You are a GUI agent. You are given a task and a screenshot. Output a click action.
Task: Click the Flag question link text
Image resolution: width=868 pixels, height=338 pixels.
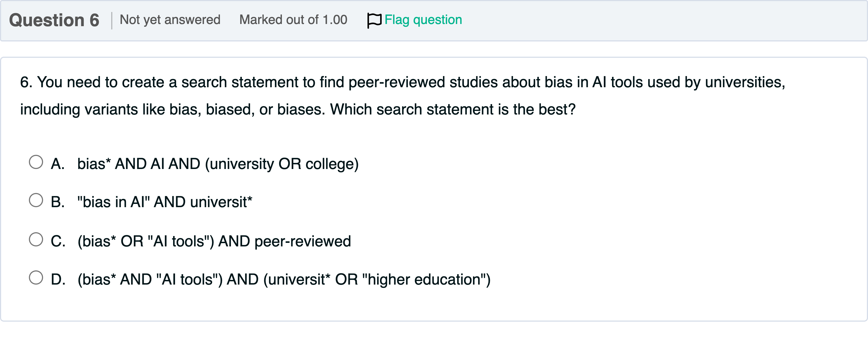click(x=423, y=20)
